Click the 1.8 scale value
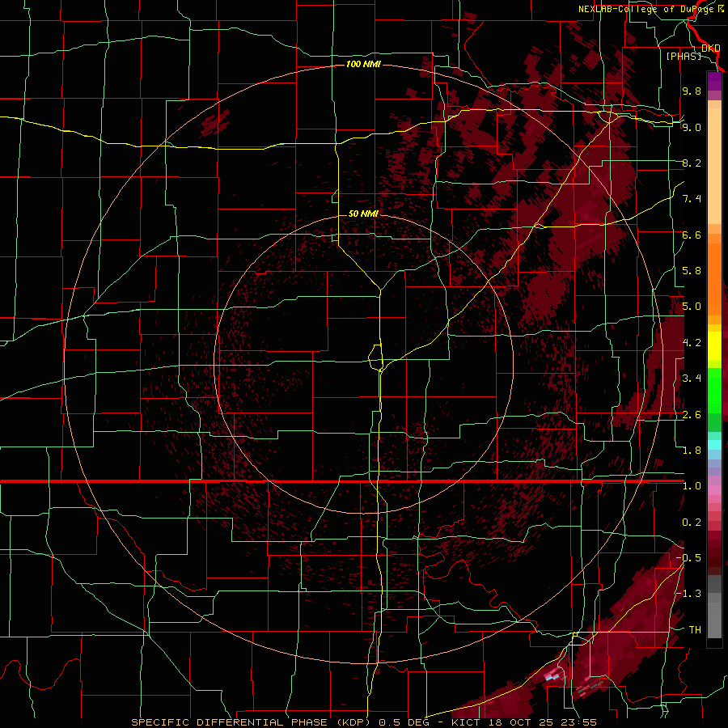Screen dimensions: 728x728 [x=692, y=451]
